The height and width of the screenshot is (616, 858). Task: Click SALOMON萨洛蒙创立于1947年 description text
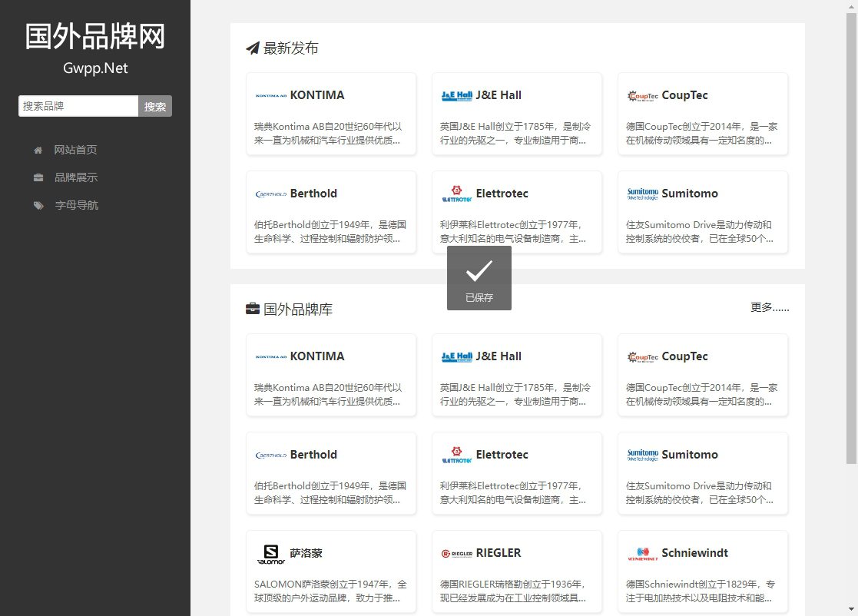pos(330,591)
